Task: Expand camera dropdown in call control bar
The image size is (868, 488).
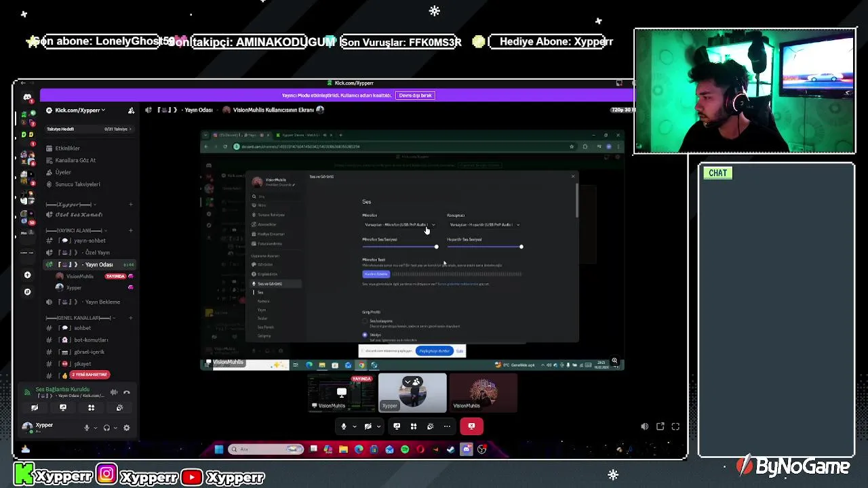Action: [378, 426]
